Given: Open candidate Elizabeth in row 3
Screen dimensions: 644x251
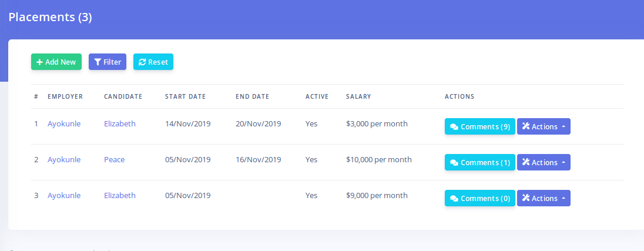Looking at the screenshot, I should 120,195.
